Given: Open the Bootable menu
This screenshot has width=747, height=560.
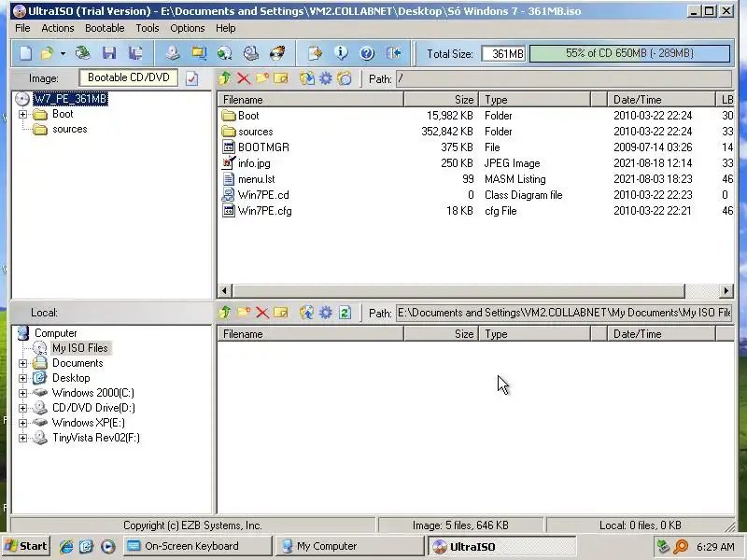Looking at the screenshot, I should pos(105,28).
